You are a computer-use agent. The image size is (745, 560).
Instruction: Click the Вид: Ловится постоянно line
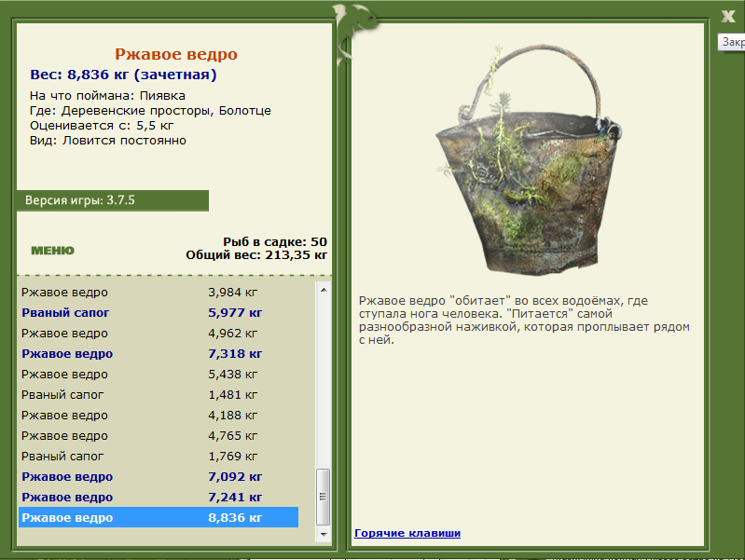(108, 141)
